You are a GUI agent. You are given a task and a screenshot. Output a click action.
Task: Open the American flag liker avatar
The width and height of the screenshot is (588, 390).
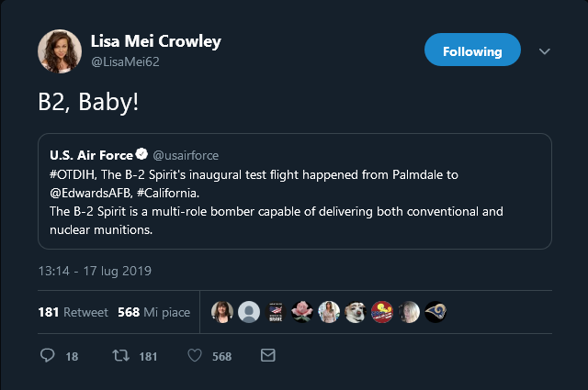pos(275,312)
